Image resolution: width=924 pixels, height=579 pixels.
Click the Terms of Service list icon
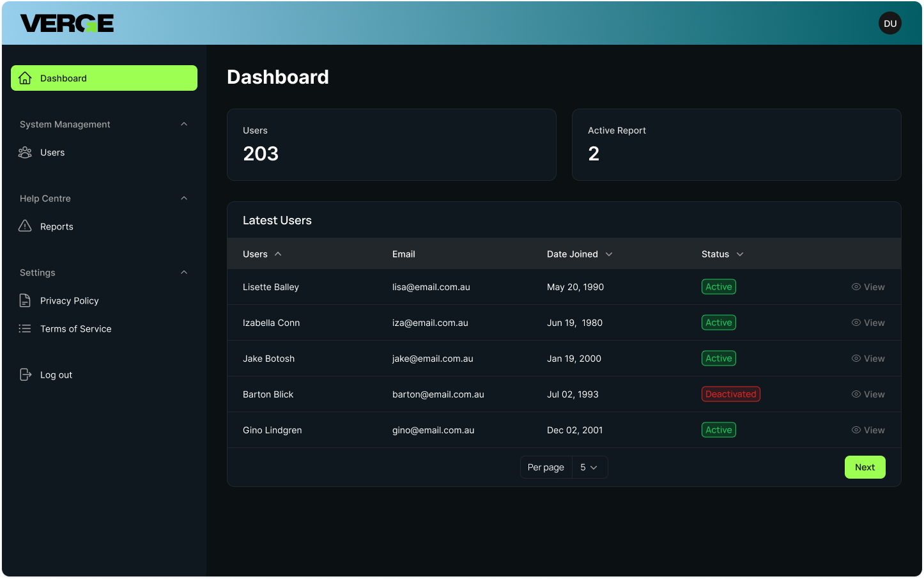(25, 328)
